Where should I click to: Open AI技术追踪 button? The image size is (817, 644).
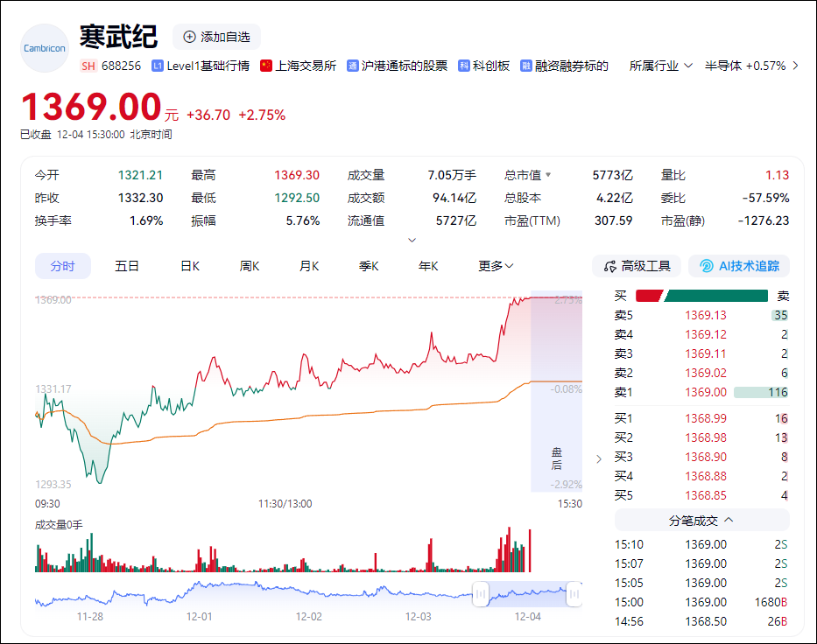point(739,266)
